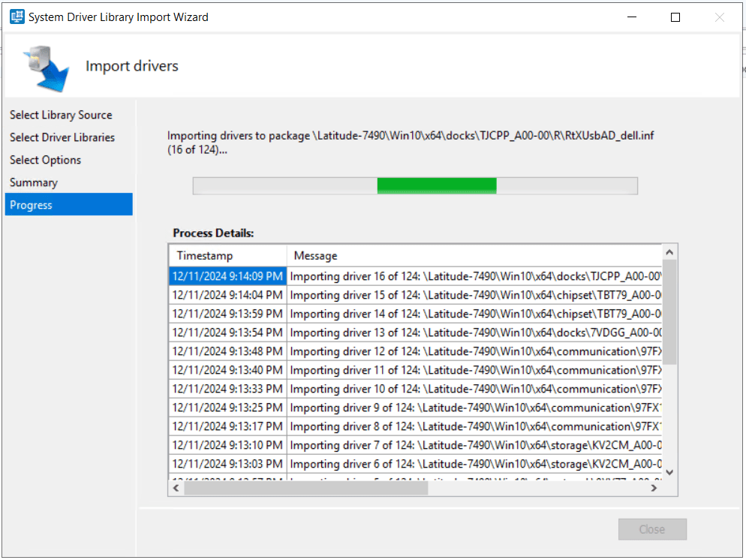This screenshot has width=746, height=560.
Task: Open the Select Driver Libraries step
Action: (x=62, y=137)
